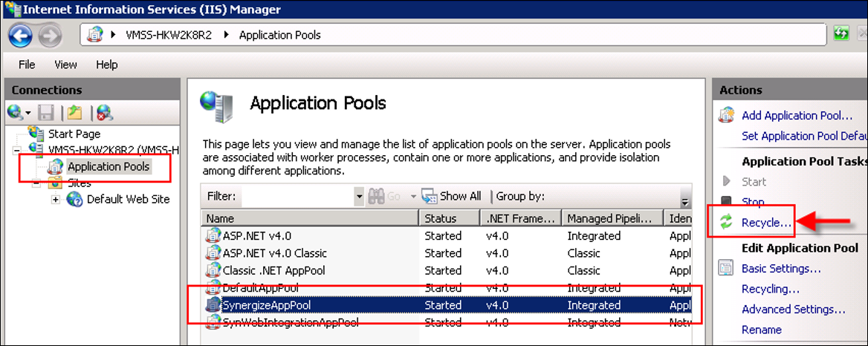868x346 pixels.
Task: Select the Start Page tree item
Action: click(74, 133)
